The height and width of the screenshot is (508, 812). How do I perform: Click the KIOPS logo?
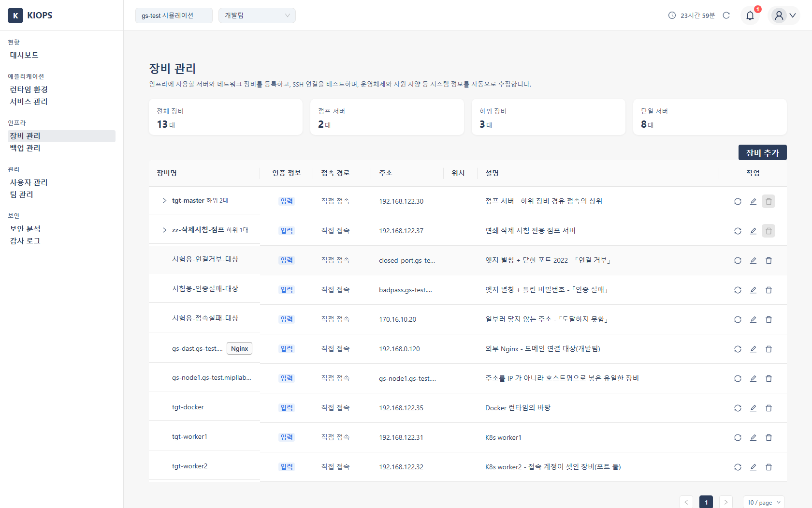pos(30,15)
